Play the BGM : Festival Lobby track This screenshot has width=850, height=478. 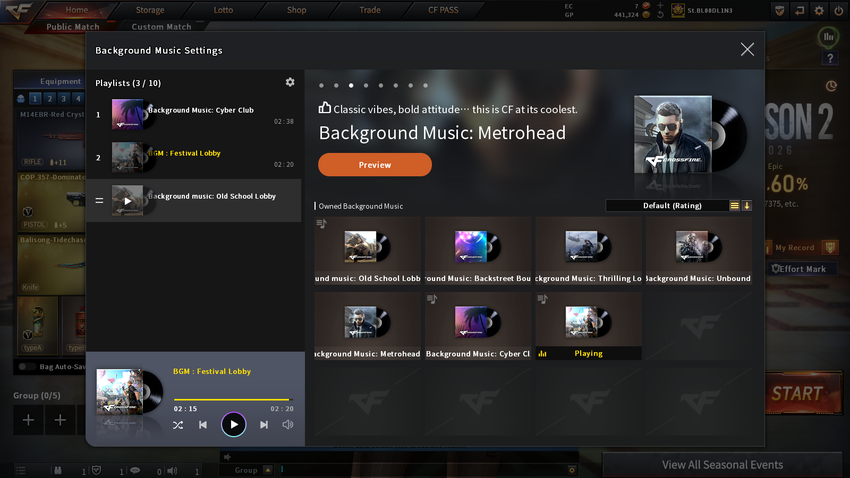(234, 425)
